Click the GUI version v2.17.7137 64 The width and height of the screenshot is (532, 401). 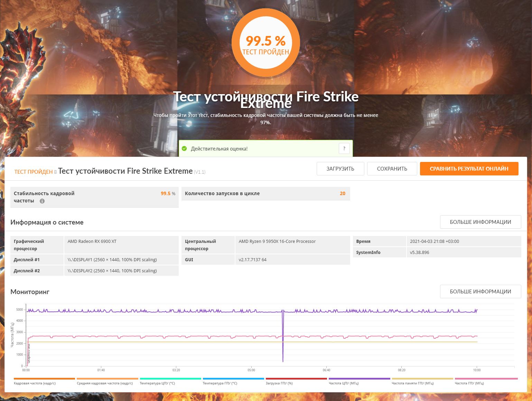point(253,260)
